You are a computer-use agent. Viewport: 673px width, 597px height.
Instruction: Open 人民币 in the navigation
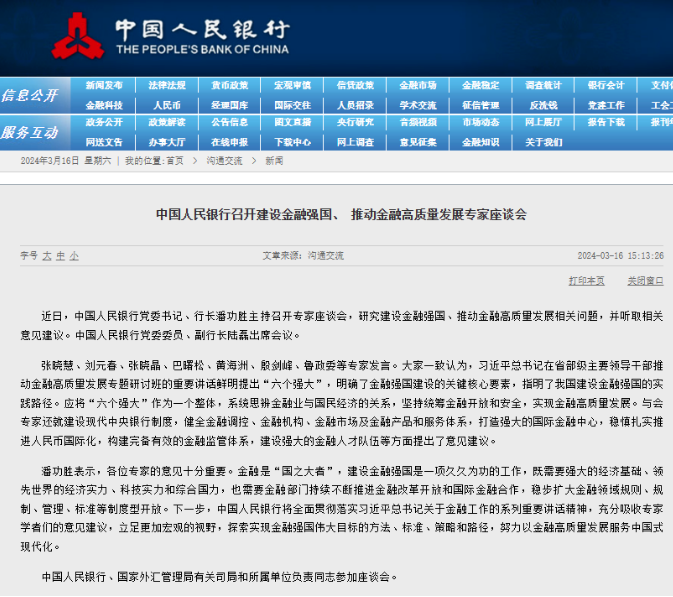(x=167, y=105)
